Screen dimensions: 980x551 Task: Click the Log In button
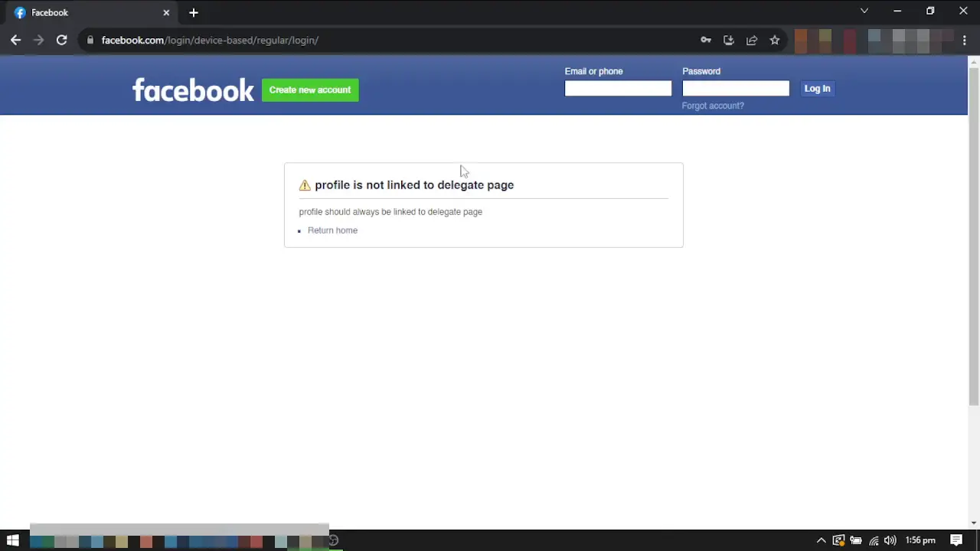pos(817,89)
